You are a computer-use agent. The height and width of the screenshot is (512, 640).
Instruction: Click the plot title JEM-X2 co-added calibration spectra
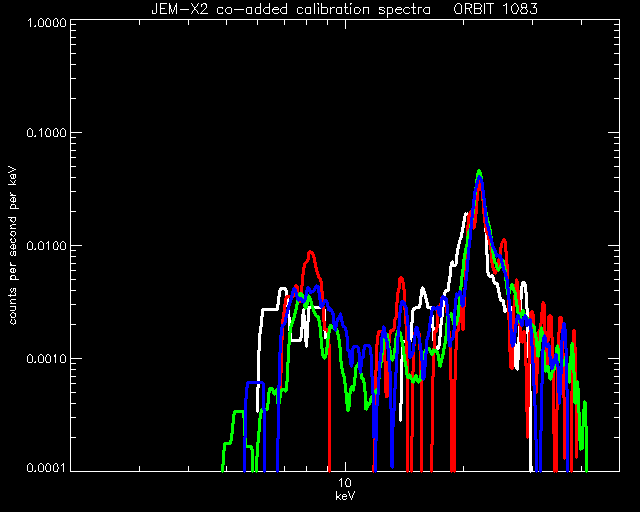(291, 9)
